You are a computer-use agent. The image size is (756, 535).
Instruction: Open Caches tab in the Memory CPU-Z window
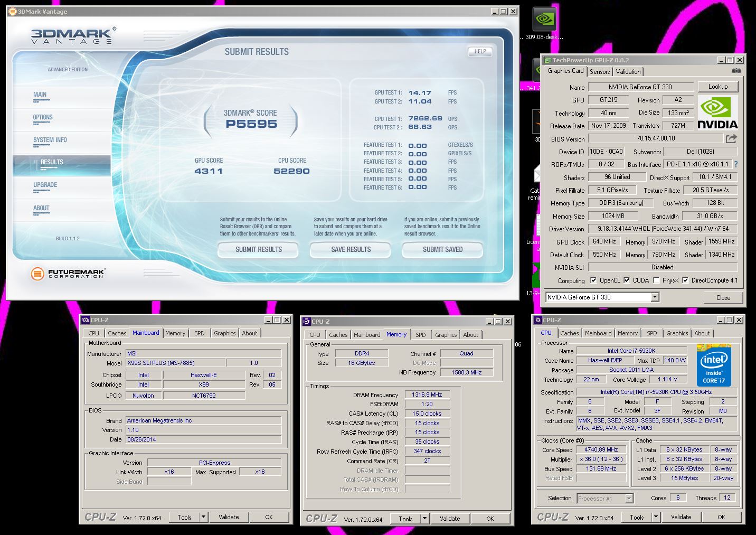(338, 335)
